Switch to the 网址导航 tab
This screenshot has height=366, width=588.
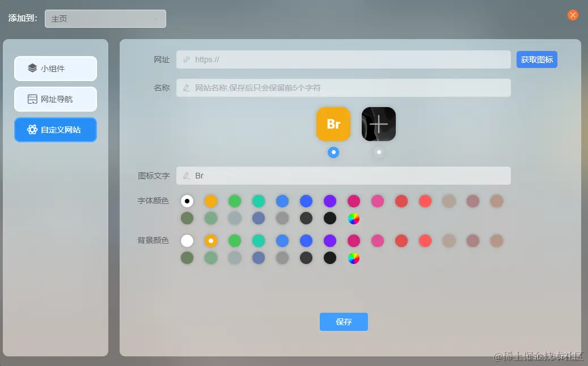pyautogui.click(x=55, y=99)
